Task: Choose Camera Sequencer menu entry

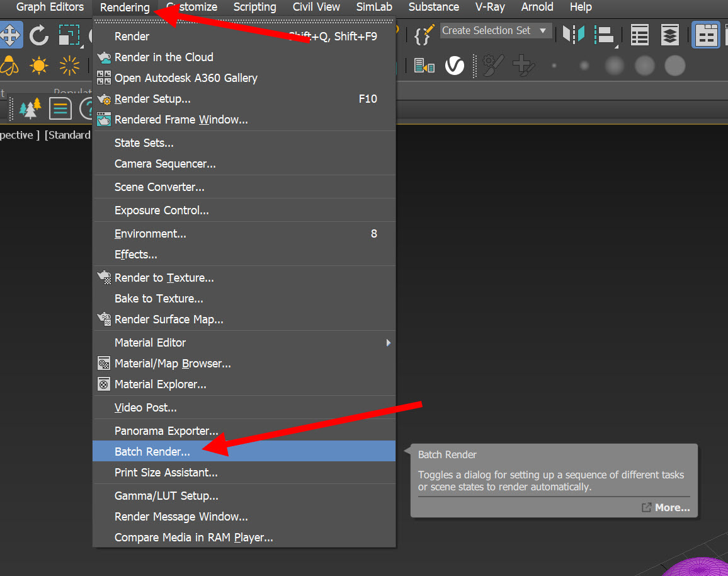Action: [244, 164]
